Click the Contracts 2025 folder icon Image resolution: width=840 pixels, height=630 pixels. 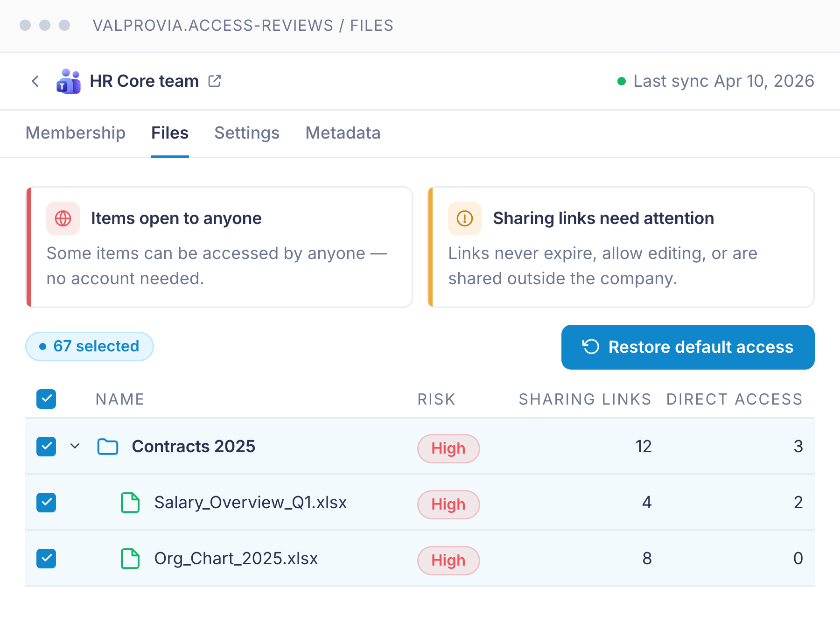(108, 447)
